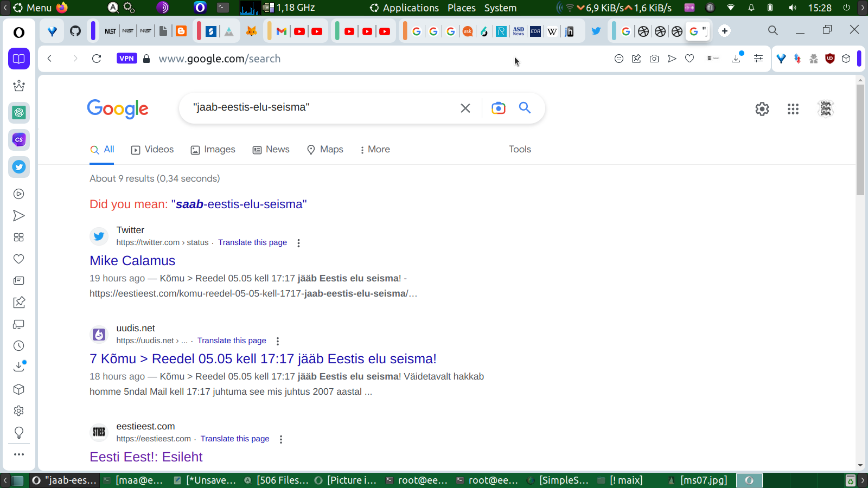The width and height of the screenshot is (868, 488).
Task: Click the smiley emoji icon in the address bar
Action: 619,59
